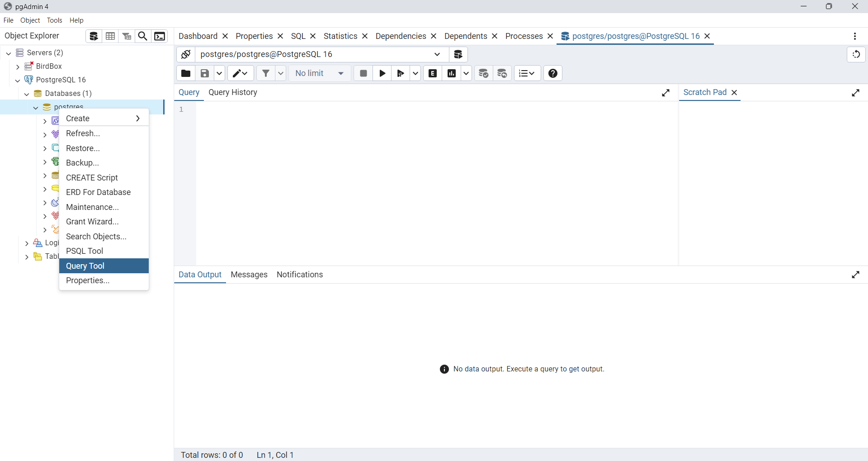Switch to the Query History tab

[x=233, y=92]
